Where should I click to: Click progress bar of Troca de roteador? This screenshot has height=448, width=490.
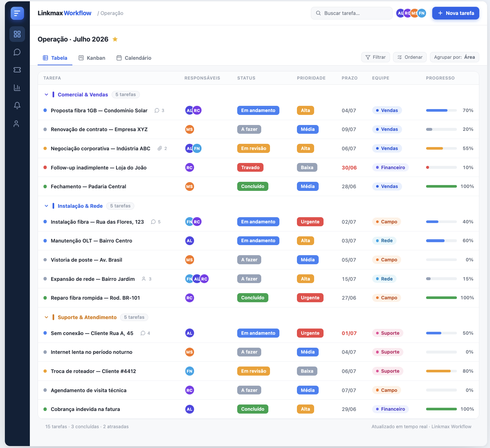tap(441, 371)
